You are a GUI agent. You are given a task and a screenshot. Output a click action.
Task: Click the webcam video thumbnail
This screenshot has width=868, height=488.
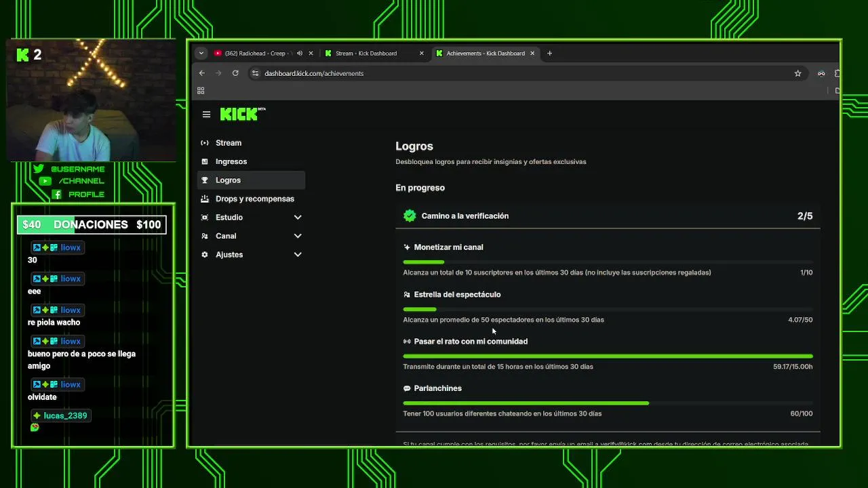[x=92, y=102]
